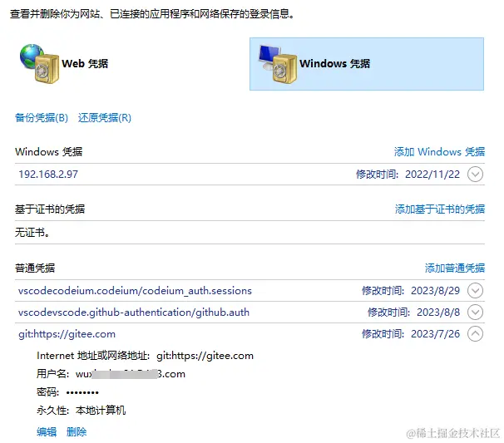504x443 pixels.
Task: Collapse the git:https://gitee.com credential chevron
Action: [x=475, y=334]
